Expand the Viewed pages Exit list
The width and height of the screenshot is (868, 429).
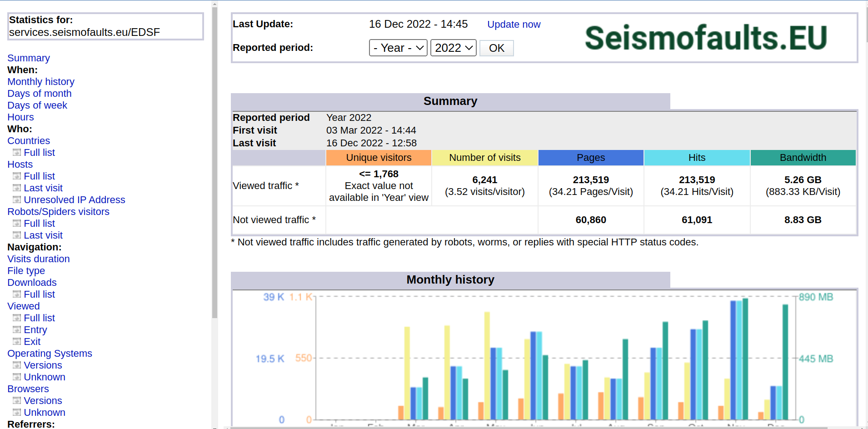tap(18, 341)
